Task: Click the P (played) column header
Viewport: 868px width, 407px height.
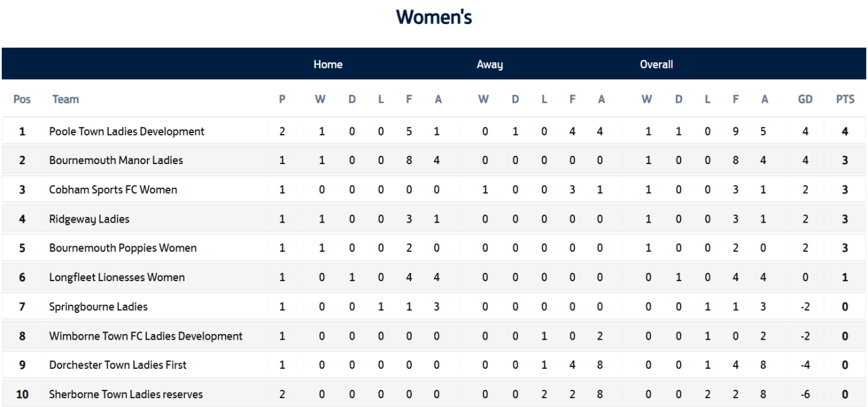Action: (282, 99)
